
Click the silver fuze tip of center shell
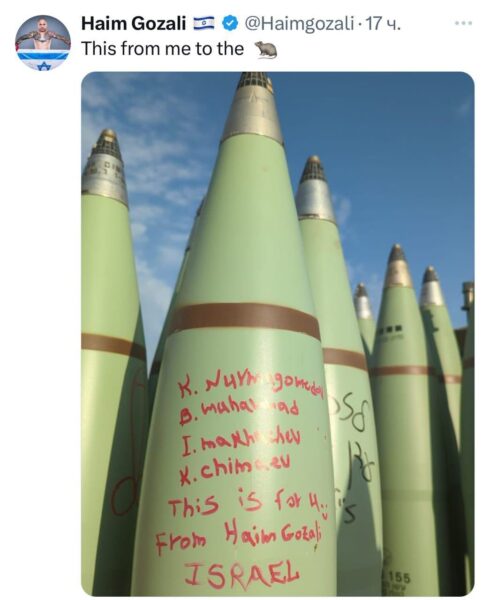pyautogui.click(x=252, y=108)
